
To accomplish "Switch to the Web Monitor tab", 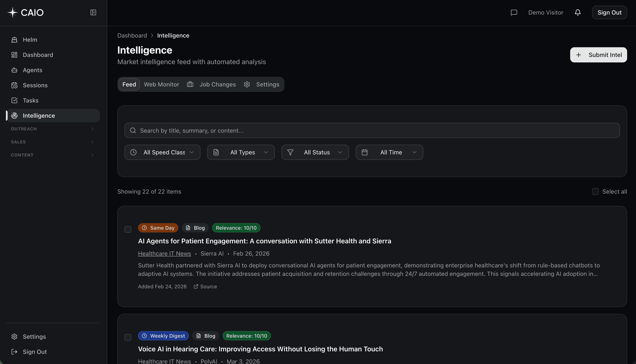I will click(161, 84).
